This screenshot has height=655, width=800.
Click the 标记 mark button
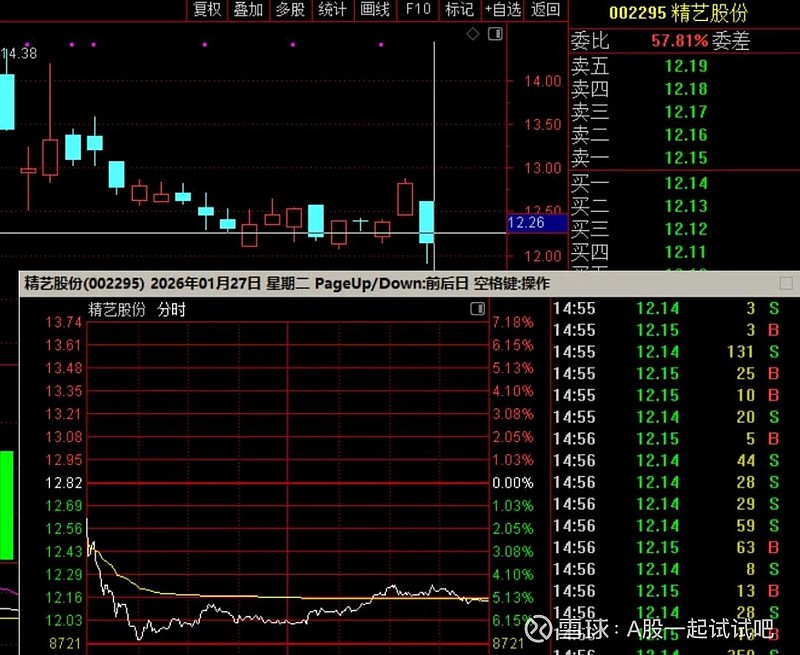[460, 9]
